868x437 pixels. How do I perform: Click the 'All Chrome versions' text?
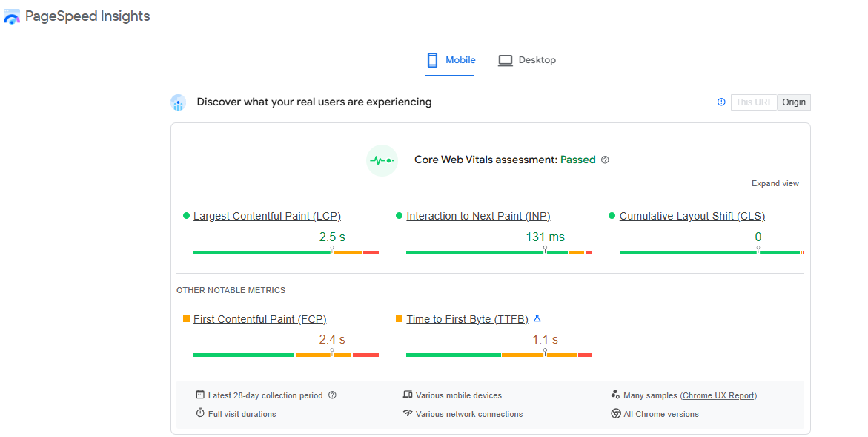pos(661,414)
